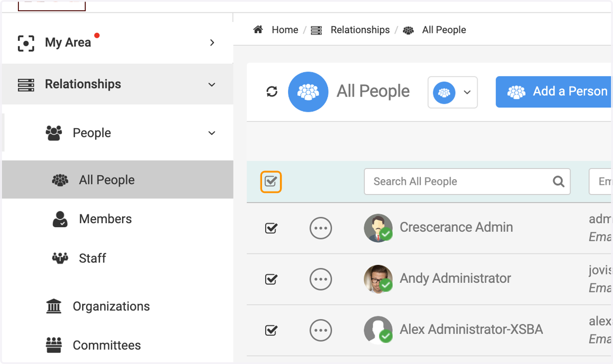613x364 pixels.
Task: Click the Relationships server-stack icon in sidebar
Action: pyautogui.click(x=26, y=85)
